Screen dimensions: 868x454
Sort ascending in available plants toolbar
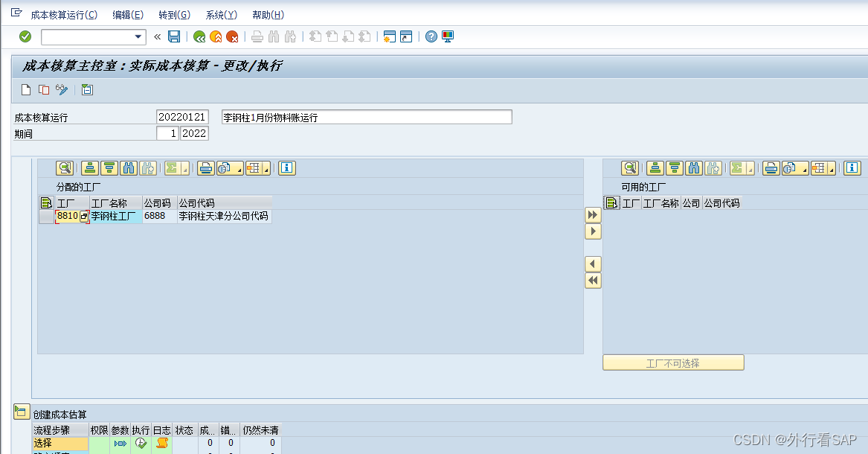tap(655, 167)
